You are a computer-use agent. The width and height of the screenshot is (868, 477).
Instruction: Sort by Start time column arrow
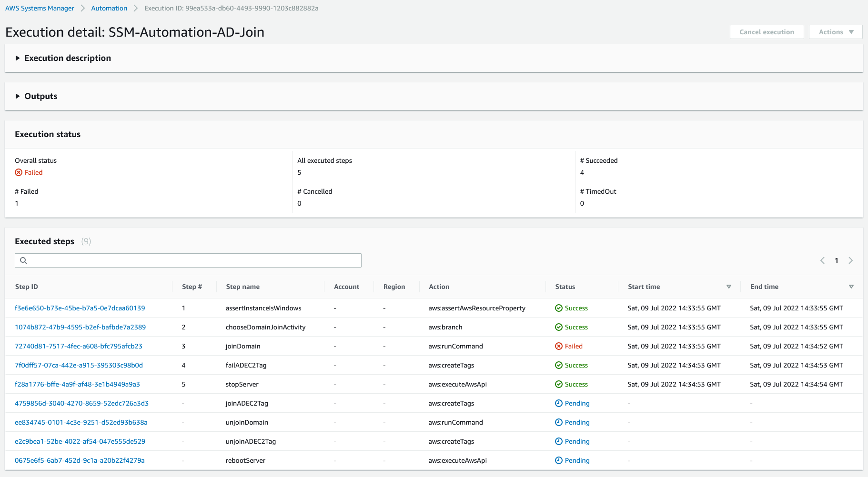point(728,287)
